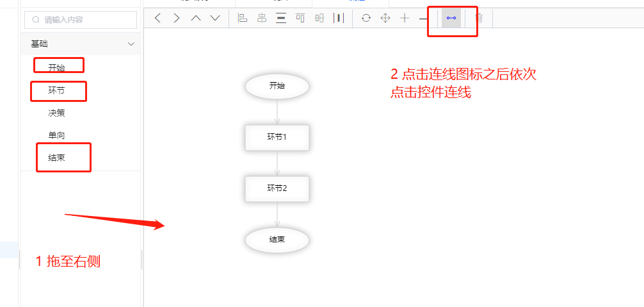Click the horizontal center align icon
644x307 pixels.
pyautogui.click(x=262, y=18)
